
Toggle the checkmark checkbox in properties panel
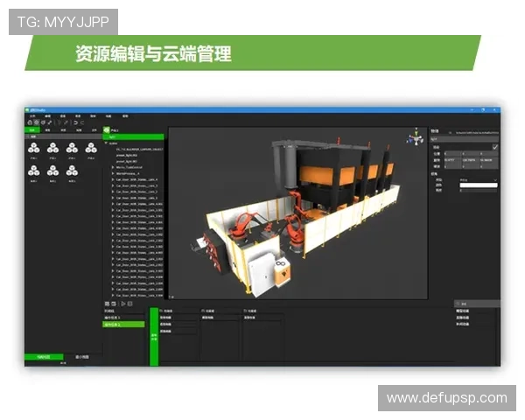(x=495, y=147)
